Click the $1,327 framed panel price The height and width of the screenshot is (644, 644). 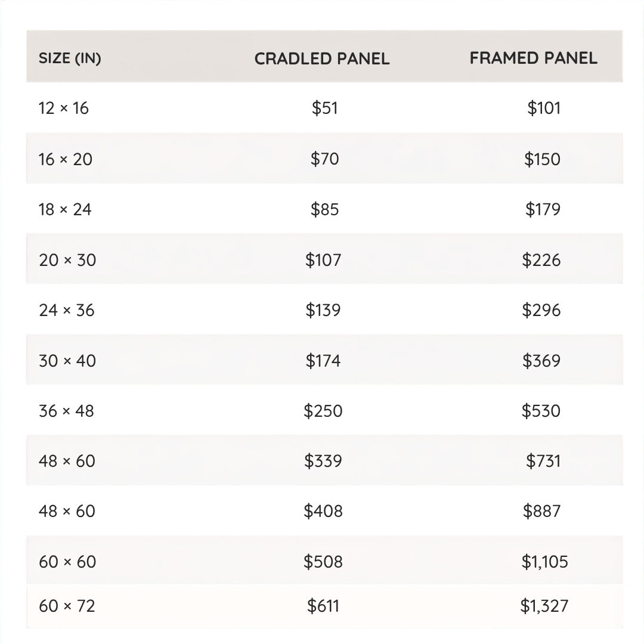[x=544, y=606]
